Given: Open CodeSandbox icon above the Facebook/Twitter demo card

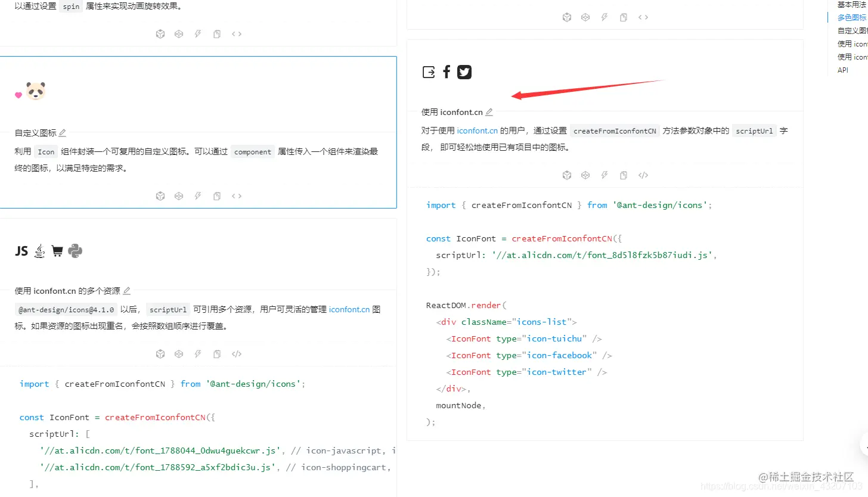Looking at the screenshot, I should [566, 17].
